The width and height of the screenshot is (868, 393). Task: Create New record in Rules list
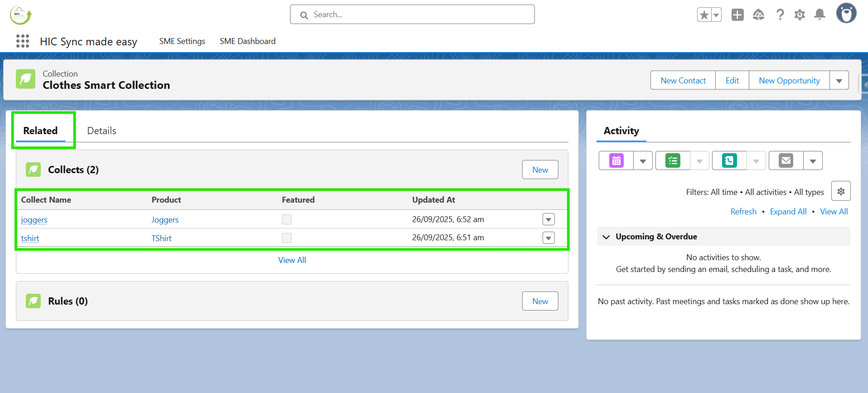(x=540, y=301)
